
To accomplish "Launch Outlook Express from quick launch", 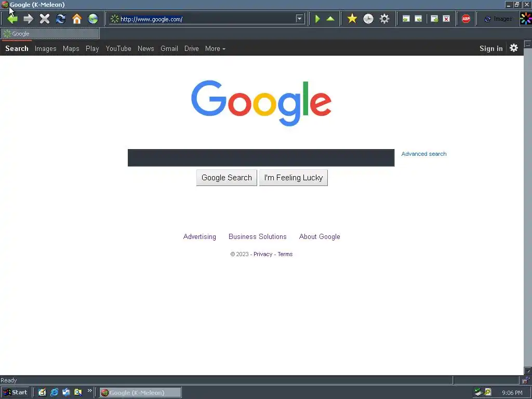I will (x=66, y=393).
